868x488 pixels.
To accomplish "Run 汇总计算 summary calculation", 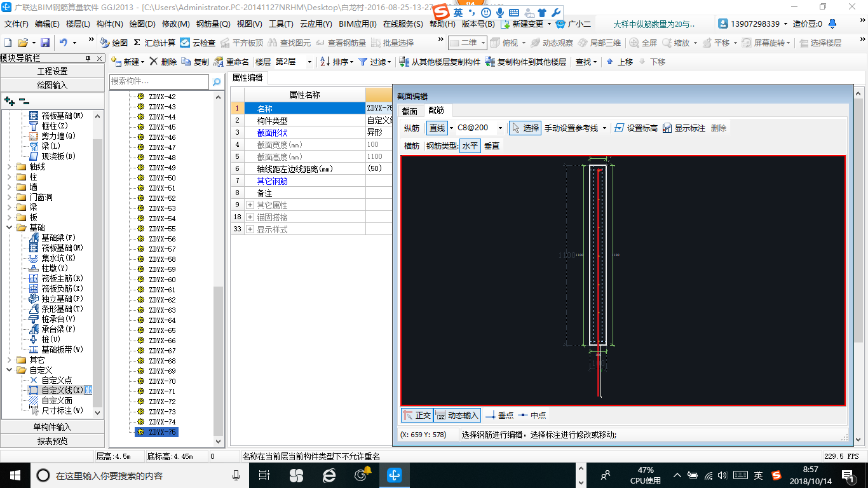I will click(154, 43).
